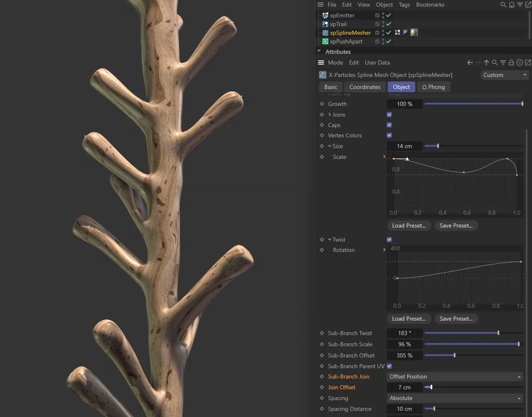Click the xpTrail object icon
Viewport: 532px width, 417px height.
(324, 24)
